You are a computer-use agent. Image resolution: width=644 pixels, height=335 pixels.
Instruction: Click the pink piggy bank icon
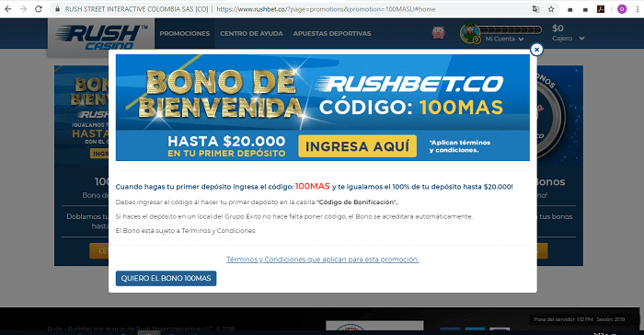[x=438, y=32]
